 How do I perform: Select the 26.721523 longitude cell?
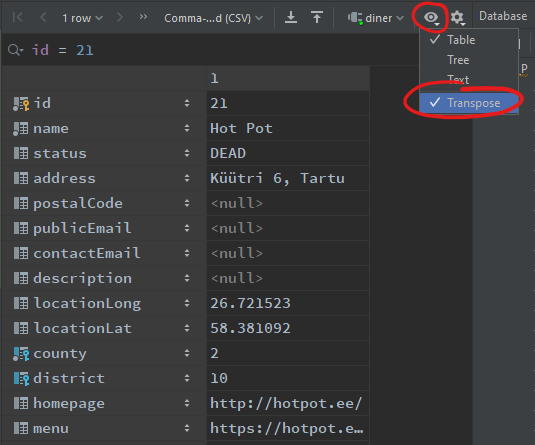click(288, 303)
